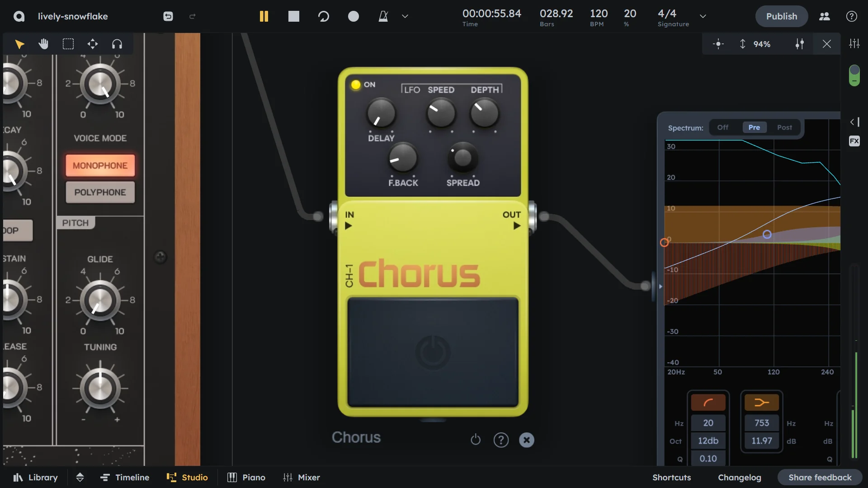
Task: Select the hand pan tool
Action: pyautogui.click(x=43, y=44)
